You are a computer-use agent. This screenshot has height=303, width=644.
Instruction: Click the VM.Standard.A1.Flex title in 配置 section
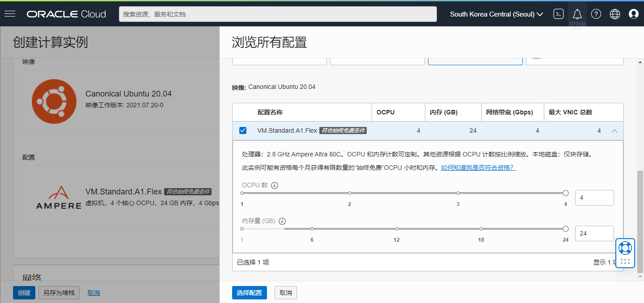coord(123,192)
